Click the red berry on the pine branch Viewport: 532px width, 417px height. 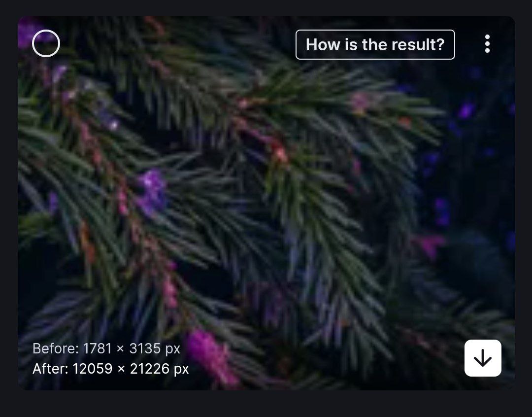pos(280,153)
